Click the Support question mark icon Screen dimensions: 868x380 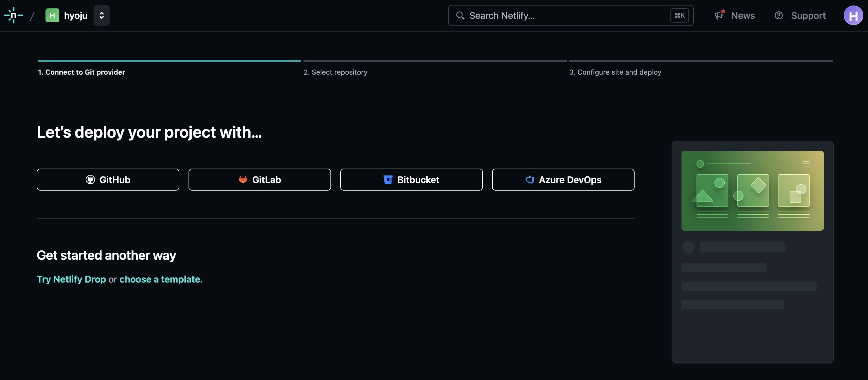(x=779, y=16)
